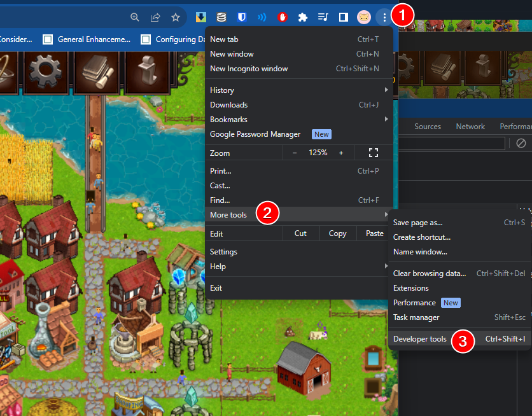This screenshot has height=416, width=532.
Task: Click the Chrome three-dot menu button
Action: point(384,17)
